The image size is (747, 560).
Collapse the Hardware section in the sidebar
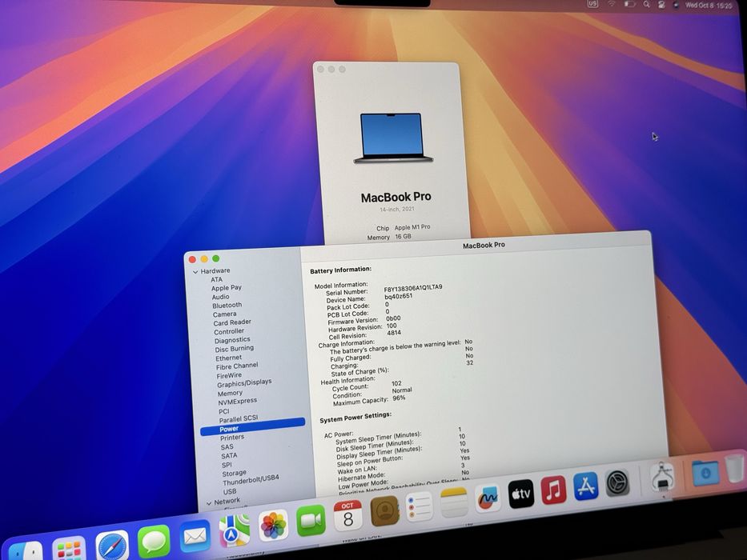click(195, 272)
